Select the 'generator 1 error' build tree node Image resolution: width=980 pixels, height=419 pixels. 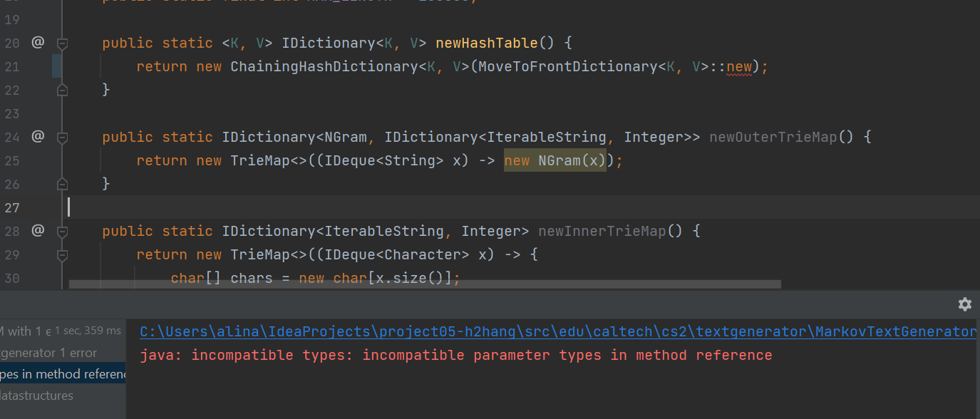point(48,353)
